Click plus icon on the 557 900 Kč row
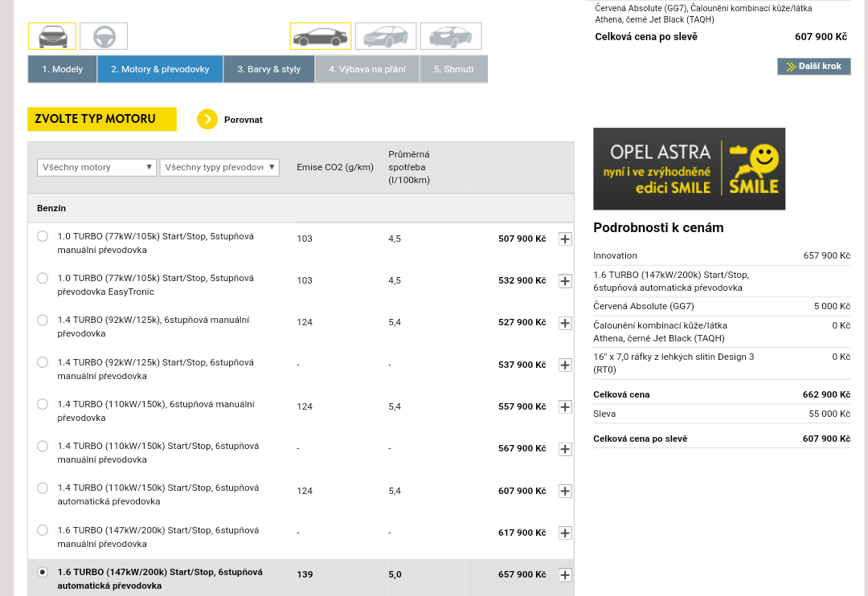This screenshot has width=868, height=596. [565, 406]
